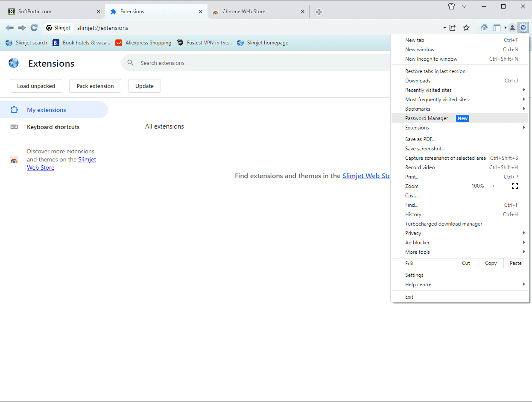Open Slimjet homepage bookmark
Viewport: 532px width, 402px height.
(x=263, y=43)
